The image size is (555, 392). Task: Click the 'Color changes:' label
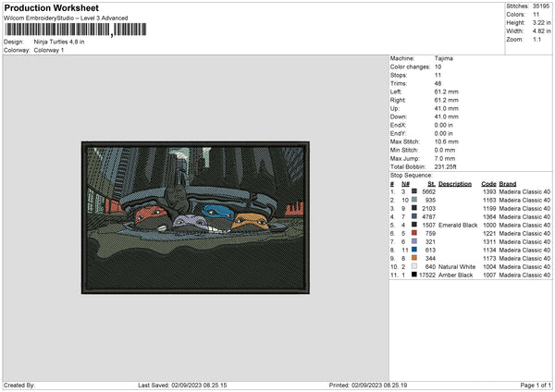click(x=410, y=67)
